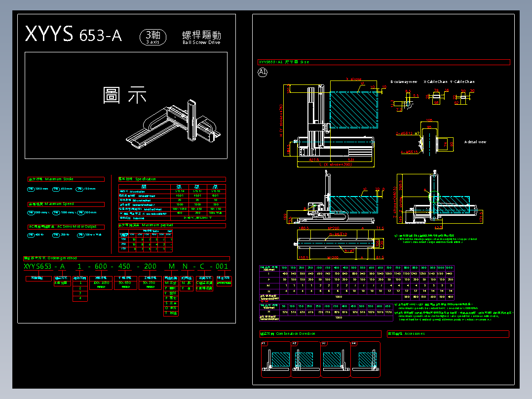
Task: Click the "200" value in the order code
Action: [x=150, y=267]
